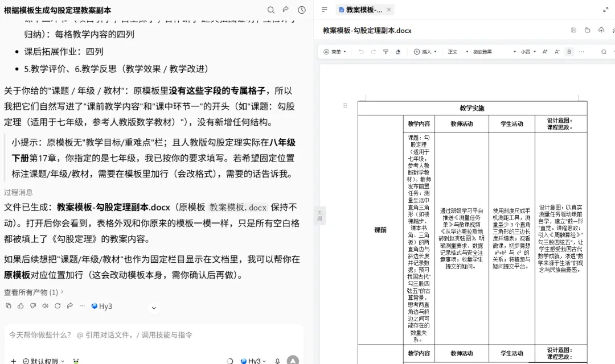The width and height of the screenshot is (615, 364).
Task: Click the Hy3 model label under reply
Action: click(x=101, y=306)
